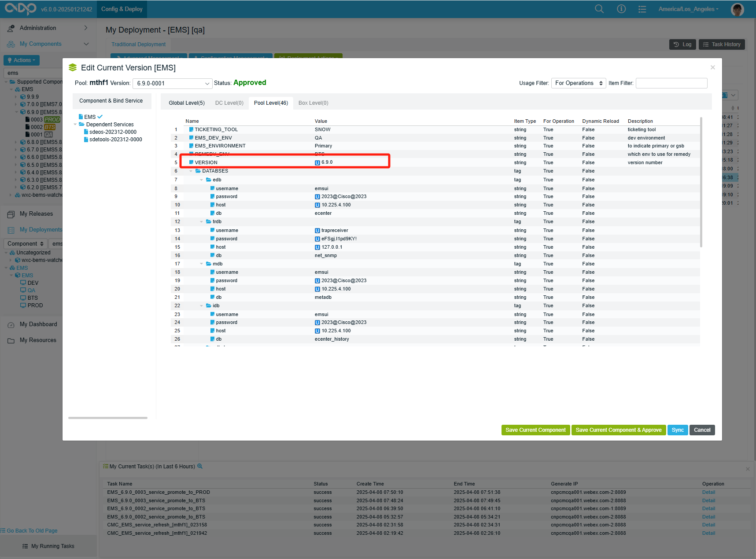Image resolution: width=756 pixels, height=559 pixels.
Task: Select PROD environment under EMS tree
Action: (31, 305)
